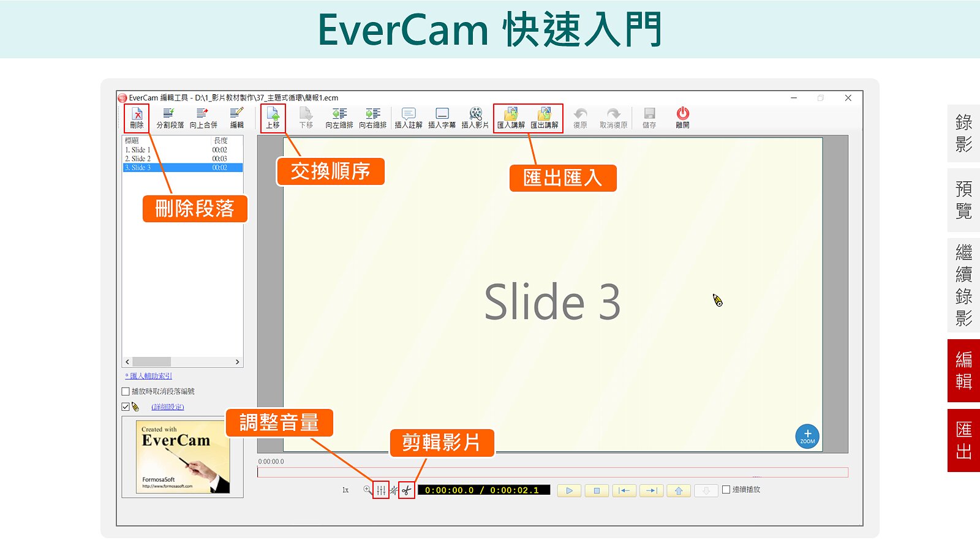Image resolution: width=980 pixels, height=551 pixels.
Task: Open 匯入講解 import narration
Action: pos(511,117)
